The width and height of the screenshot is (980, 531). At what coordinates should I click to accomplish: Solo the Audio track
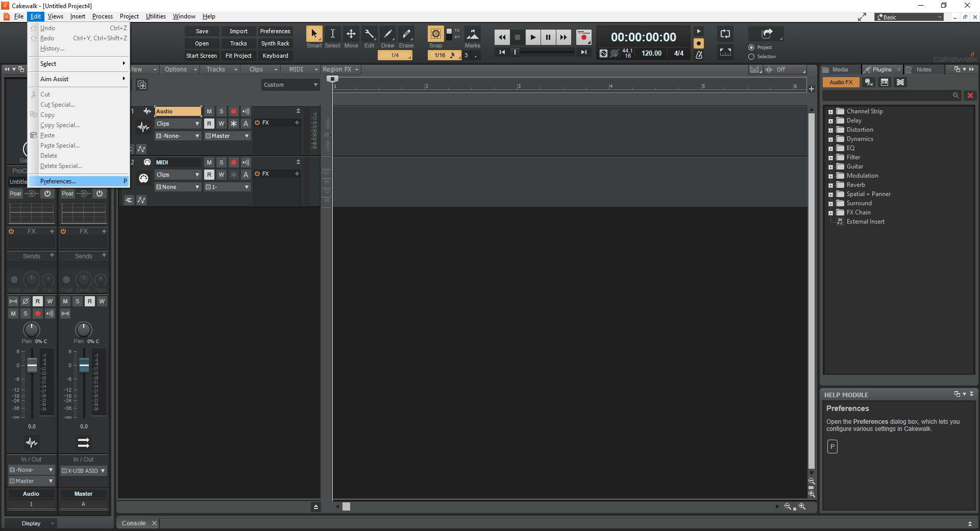[222, 111]
